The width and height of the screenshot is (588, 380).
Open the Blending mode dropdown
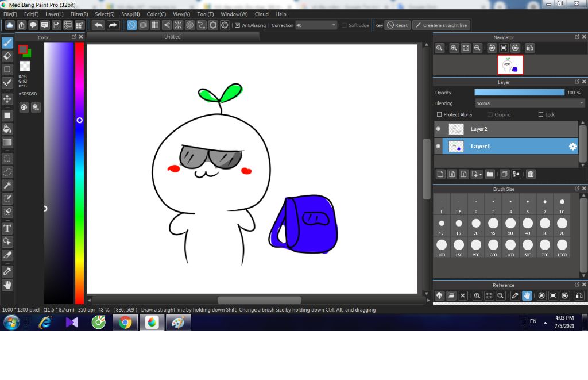click(x=529, y=103)
